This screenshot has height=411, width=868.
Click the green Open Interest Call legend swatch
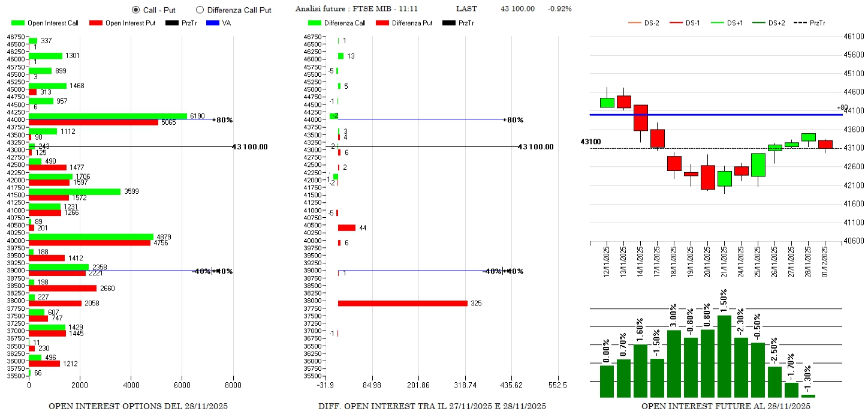coord(18,23)
